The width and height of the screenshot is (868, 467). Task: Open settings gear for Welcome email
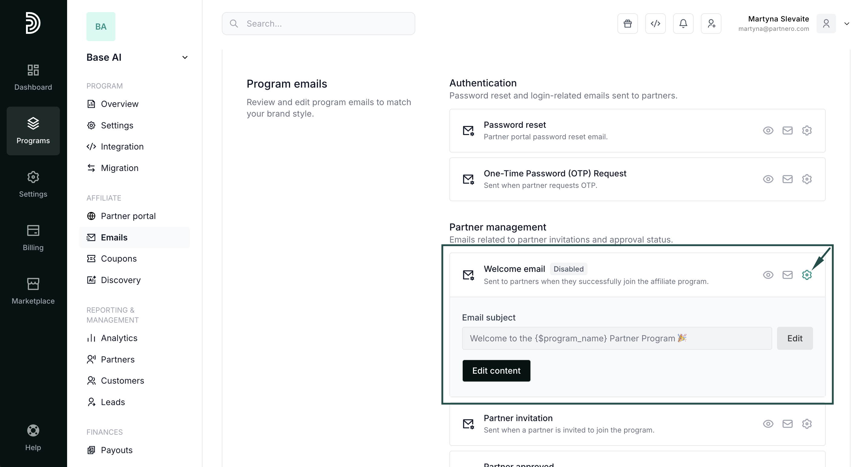pyautogui.click(x=806, y=275)
